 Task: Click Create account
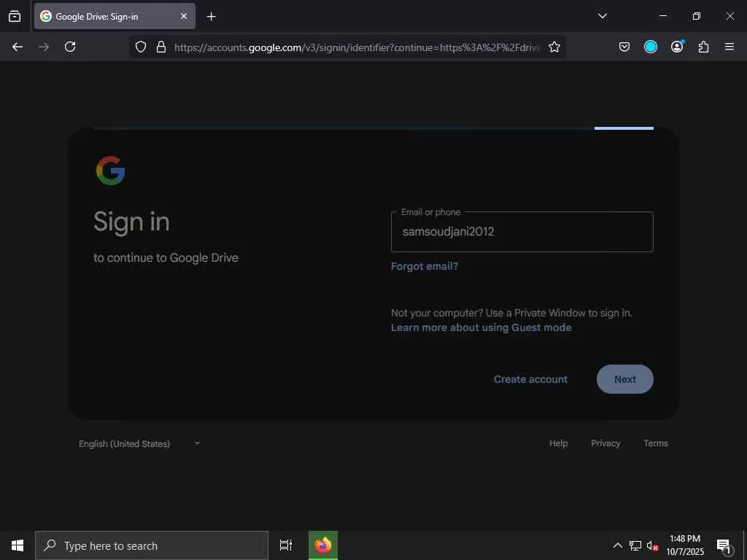point(531,379)
